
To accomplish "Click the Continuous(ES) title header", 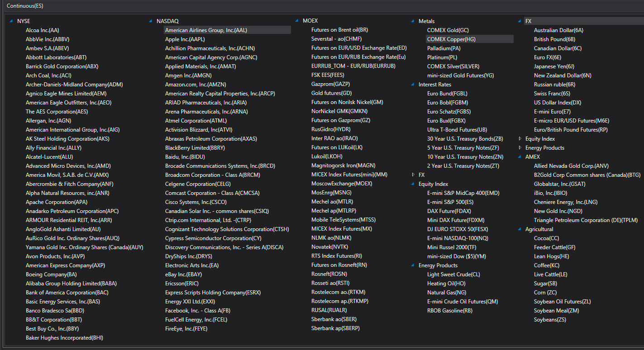I will click(x=25, y=5).
